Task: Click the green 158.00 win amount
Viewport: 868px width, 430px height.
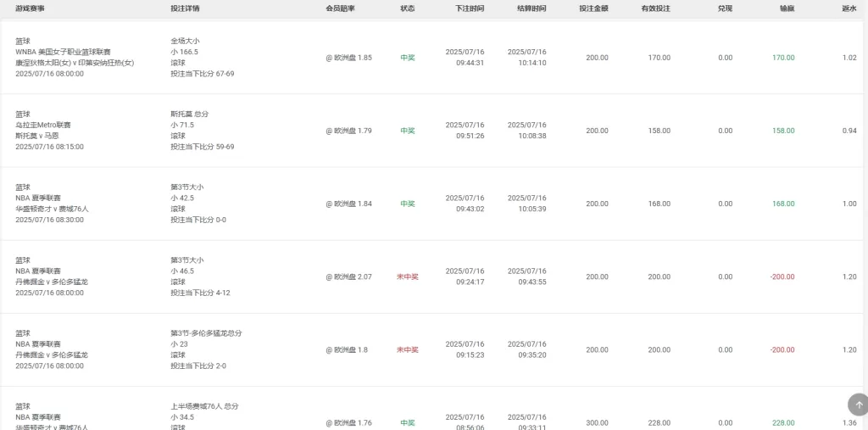Action: [x=783, y=131]
